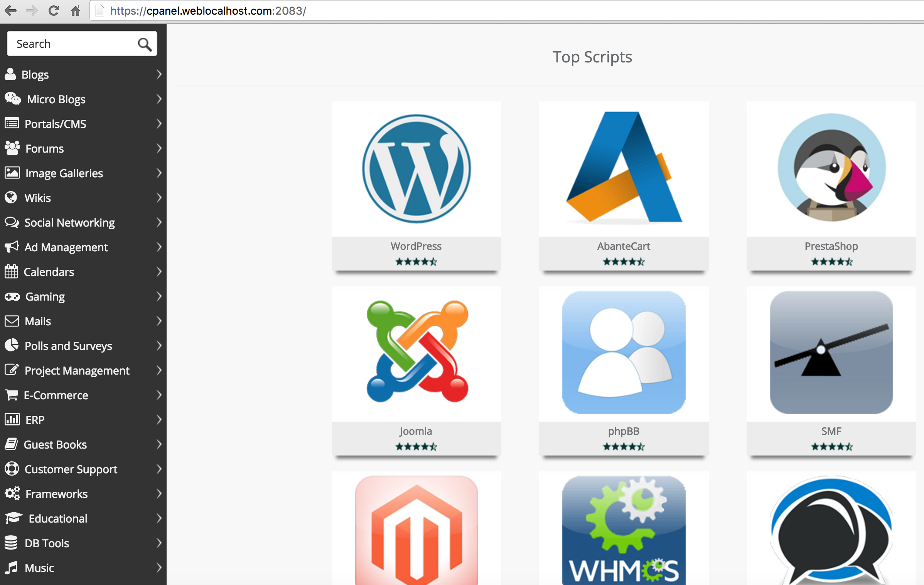
Task: Open the Gaming menu label
Action: tap(45, 297)
